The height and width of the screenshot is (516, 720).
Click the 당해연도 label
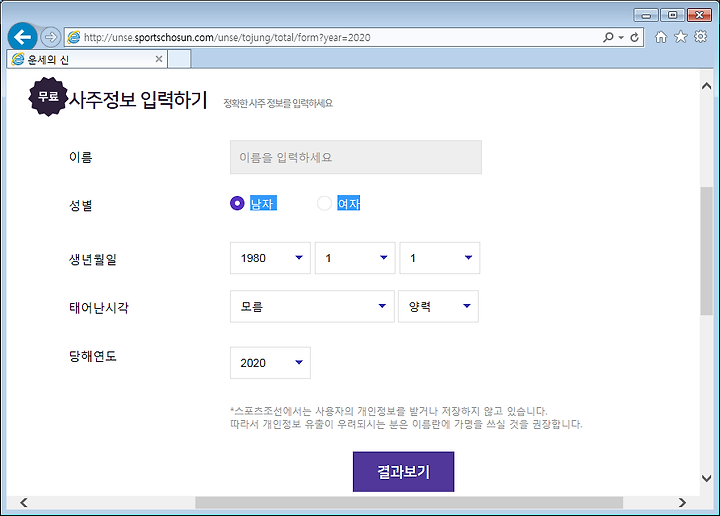tap(93, 356)
